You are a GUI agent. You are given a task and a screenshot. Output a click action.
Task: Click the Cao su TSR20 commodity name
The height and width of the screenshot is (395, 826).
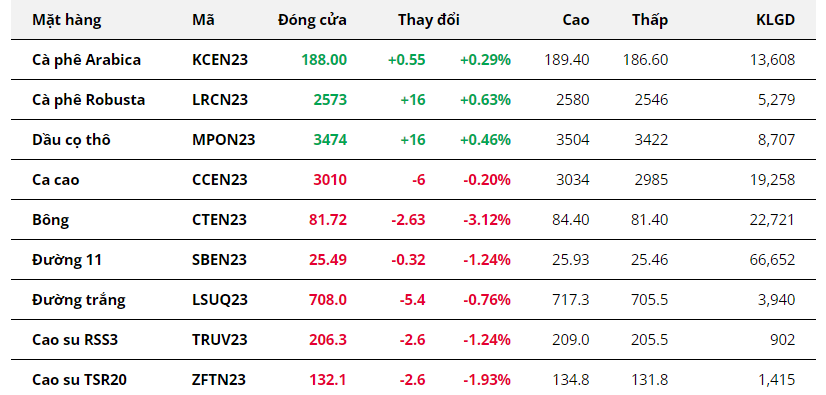tap(80, 380)
